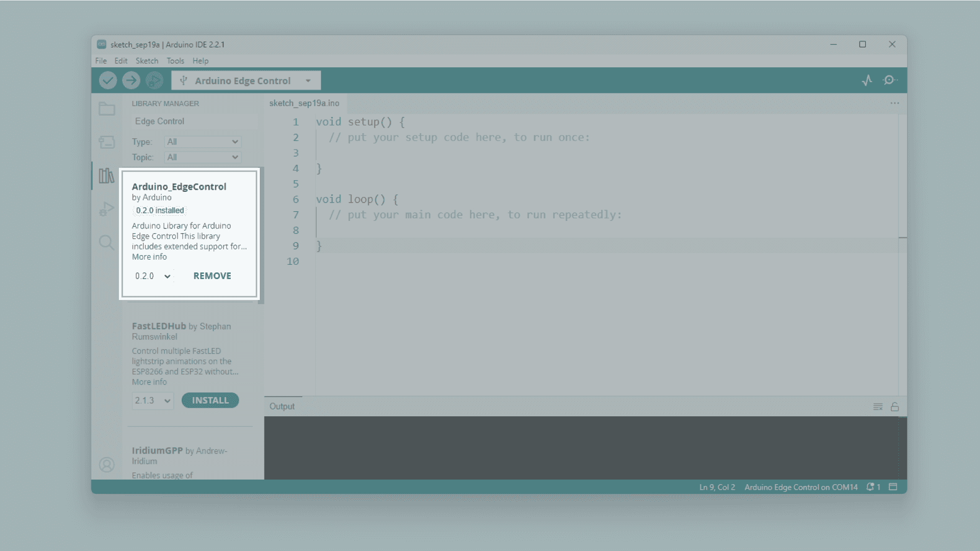Viewport: 980px width, 551px height.
Task: Click the Edge Control search field
Action: [x=194, y=121]
